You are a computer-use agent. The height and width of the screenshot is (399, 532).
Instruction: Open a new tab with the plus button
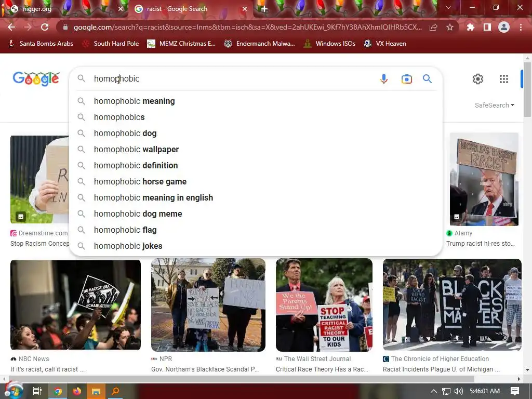pyautogui.click(x=264, y=9)
